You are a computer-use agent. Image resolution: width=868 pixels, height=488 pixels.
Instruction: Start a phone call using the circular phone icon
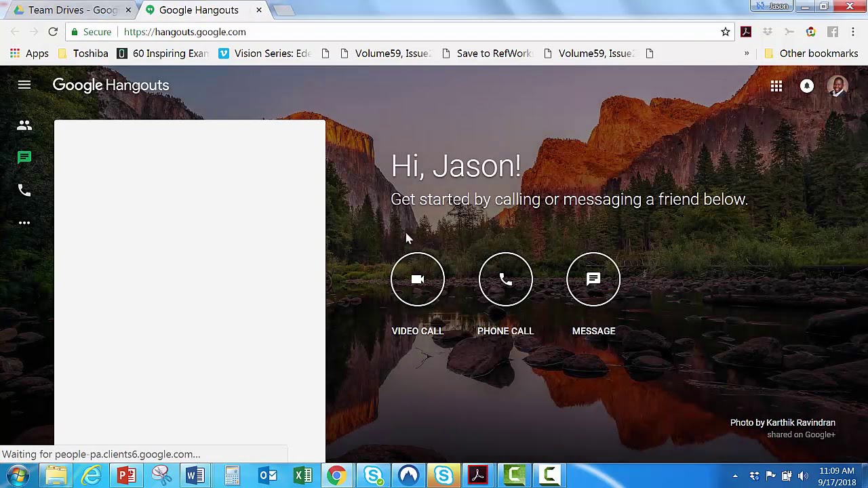coord(505,279)
